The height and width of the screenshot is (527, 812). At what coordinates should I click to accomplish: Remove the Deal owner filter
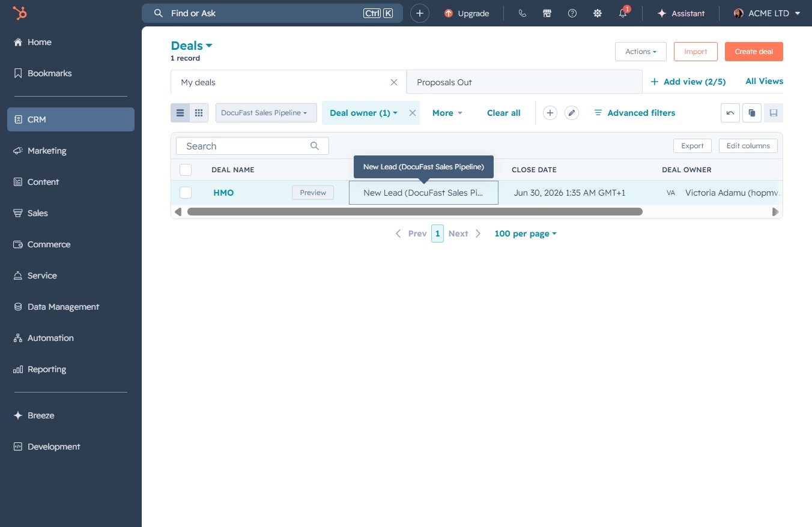tap(413, 113)
